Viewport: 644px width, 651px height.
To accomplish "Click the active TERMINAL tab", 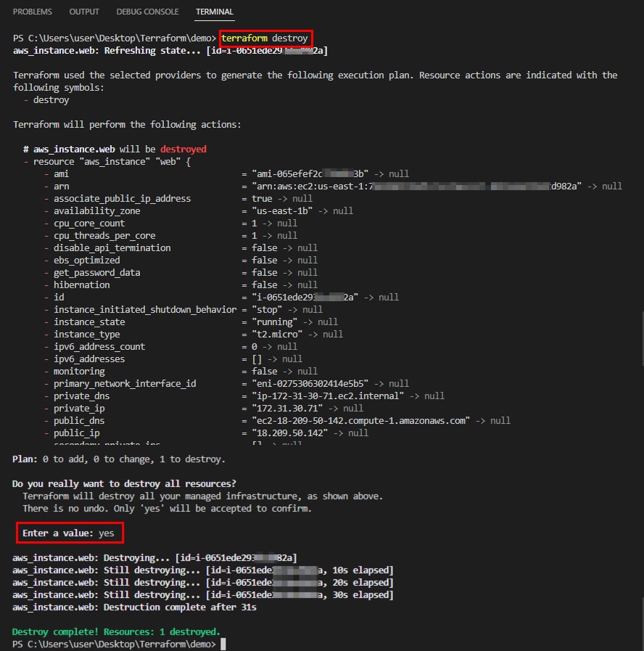I will click(215, 12).
